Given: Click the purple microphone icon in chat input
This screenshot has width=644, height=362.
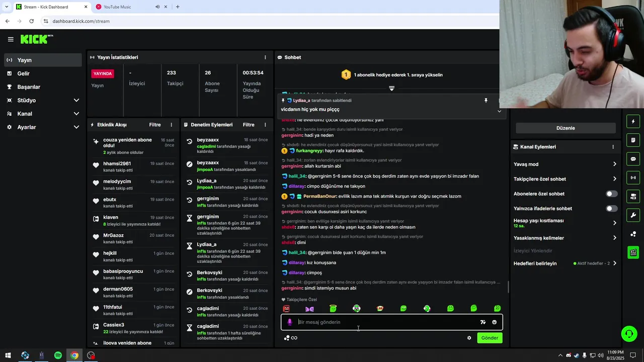Looking at the screenshot, I should (289, 322).
